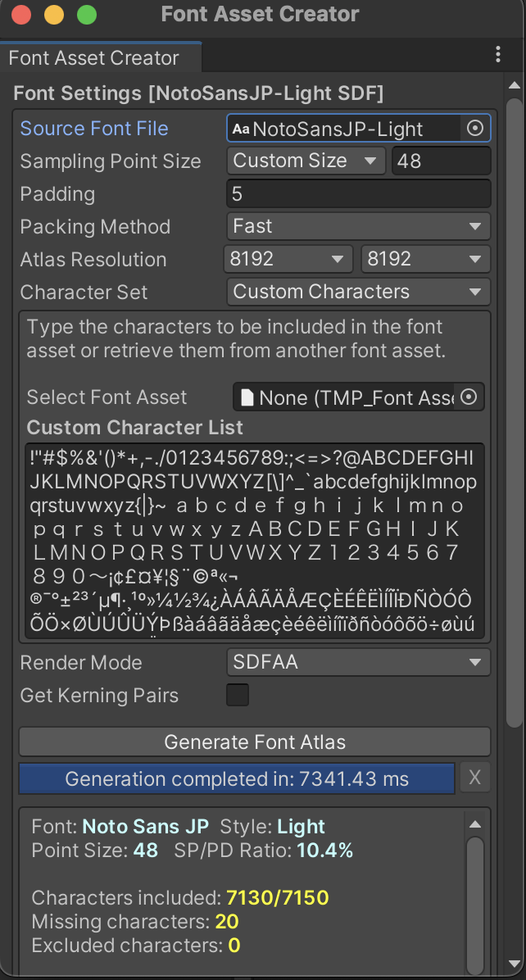Image resolution: width=526 pixels, height=980 pixels.
Task: Click the main scrollbar up arrow
Action: 515,85
